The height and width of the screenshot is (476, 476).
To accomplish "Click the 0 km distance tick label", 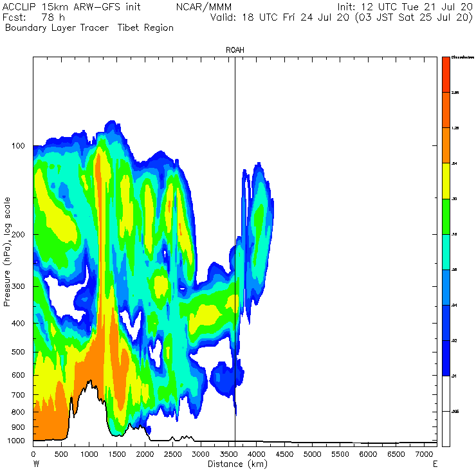I will (33, 454).
